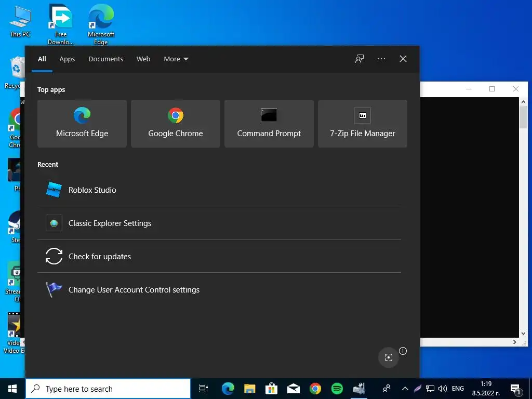Select Check for updates recent item
532x399 pixels.
pos(219,257)
